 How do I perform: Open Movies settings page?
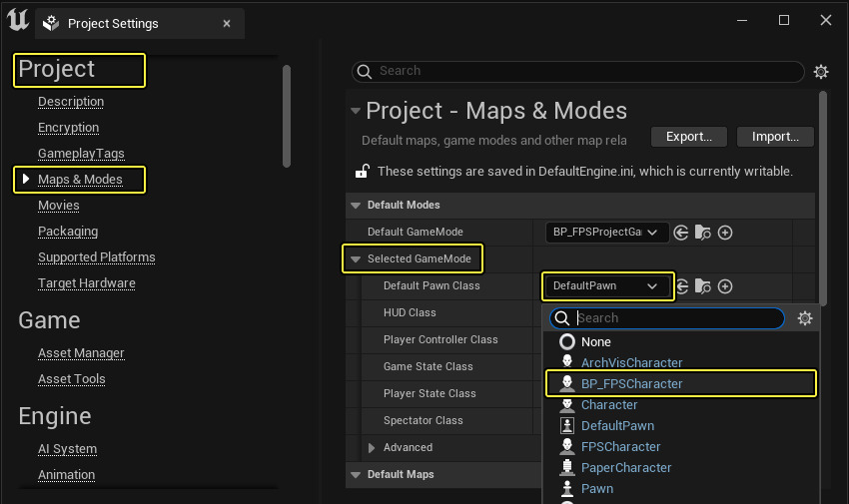(59, 206)
